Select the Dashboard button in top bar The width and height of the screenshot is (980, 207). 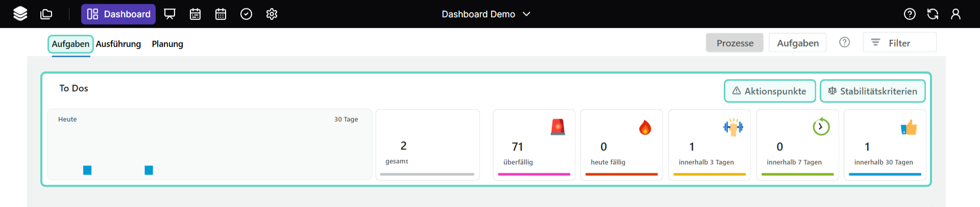tap(118, 14)
